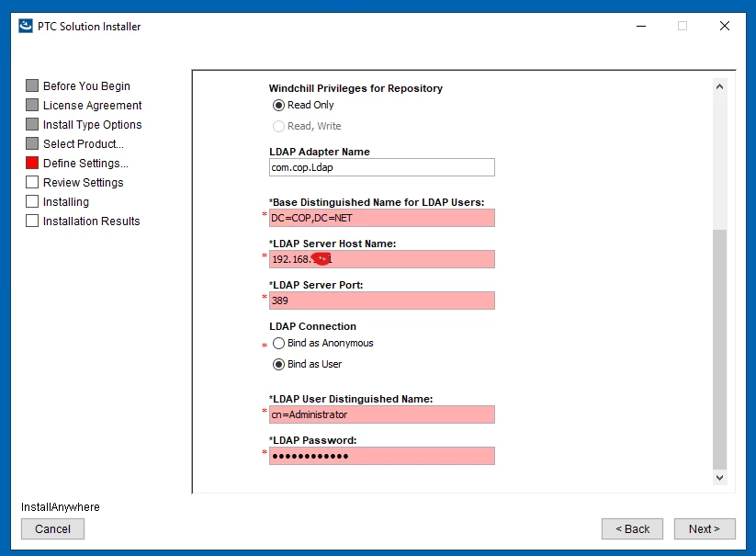
Task: Click the "Installing" step label
Action: click(65, 201)
